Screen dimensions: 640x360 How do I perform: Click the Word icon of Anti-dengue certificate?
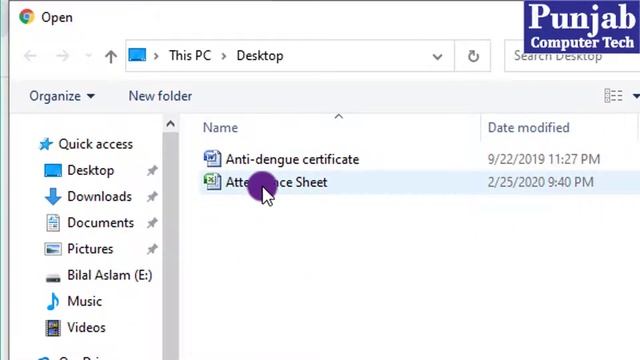click(212, 159)
